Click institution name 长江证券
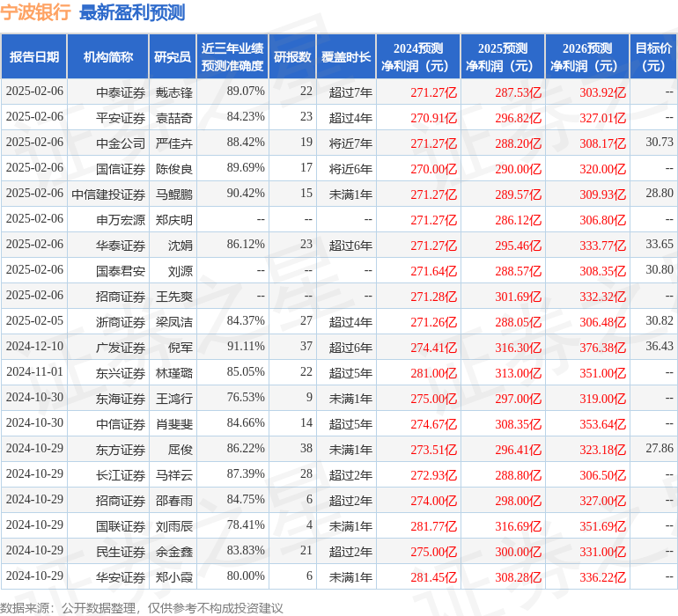The height and width of the screenshot is (616, 678). pyautogui.click(x=121, y=475)
